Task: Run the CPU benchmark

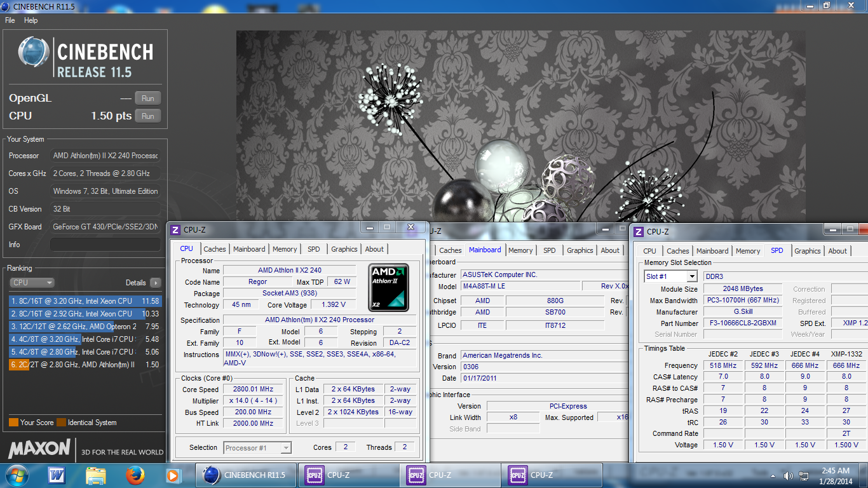Action: click(x=148, y=116)
